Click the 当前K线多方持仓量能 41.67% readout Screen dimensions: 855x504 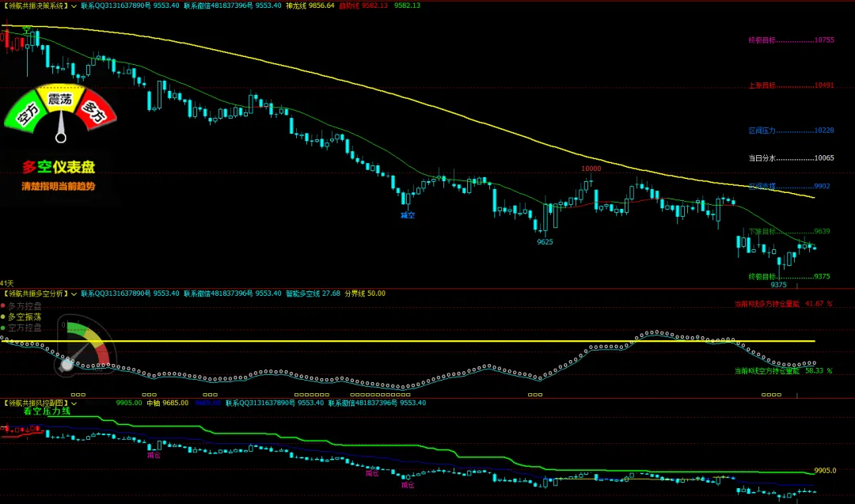click(784, 304)
